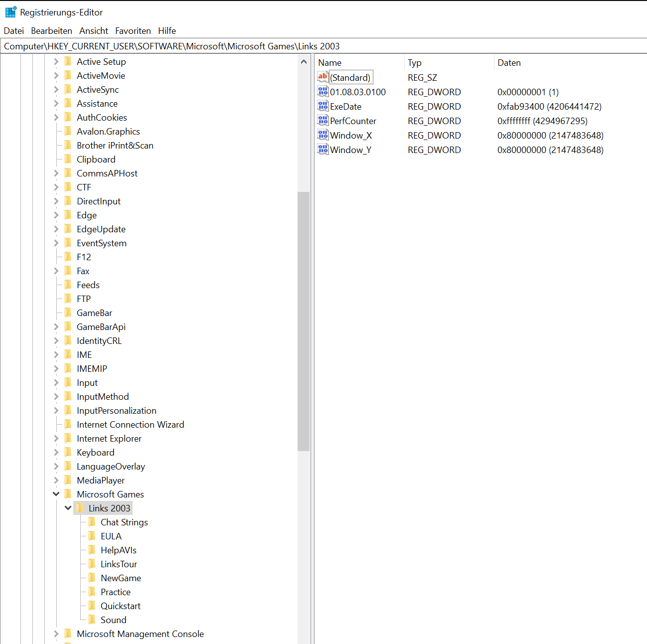Image resolution: width=647 pixels, height=644 pixels.
Task: Click the PerfCounter data value 0xffffffff
Action: (x=542, y=121)
